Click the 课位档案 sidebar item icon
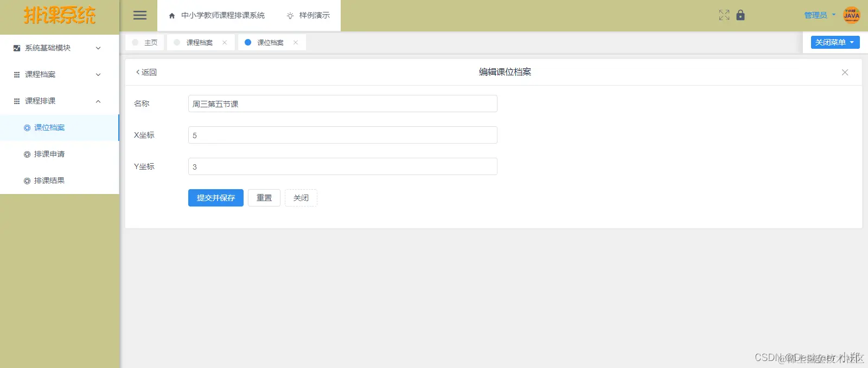The width and height of the screenshot is (868, 368). tap(27, 128)
